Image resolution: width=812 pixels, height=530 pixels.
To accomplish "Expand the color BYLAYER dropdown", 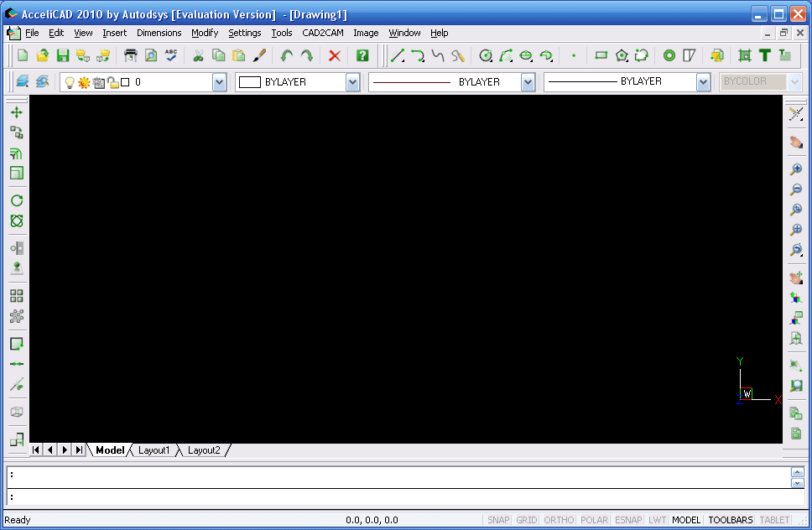I will tap(352, 82).
